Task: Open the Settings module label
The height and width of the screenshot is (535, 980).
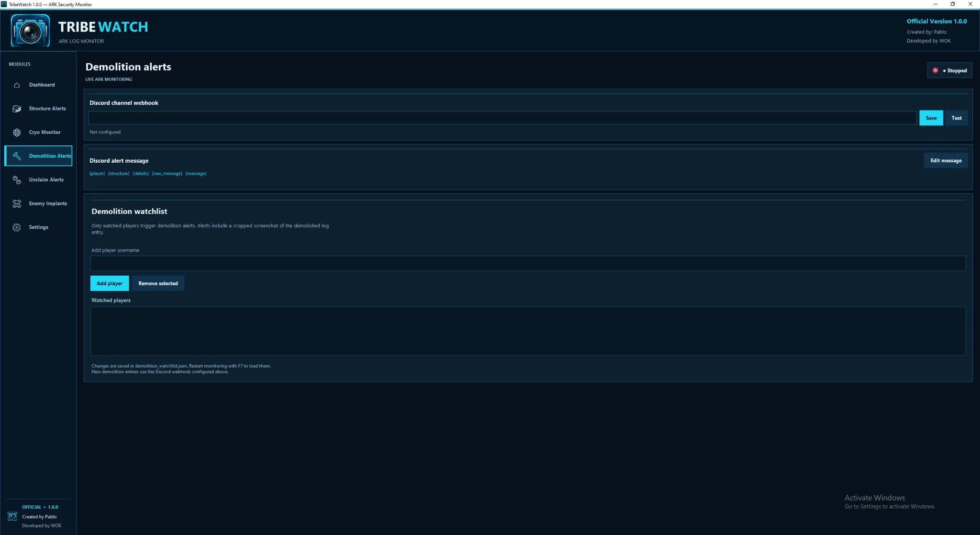Action: click(x=38, y=227)
